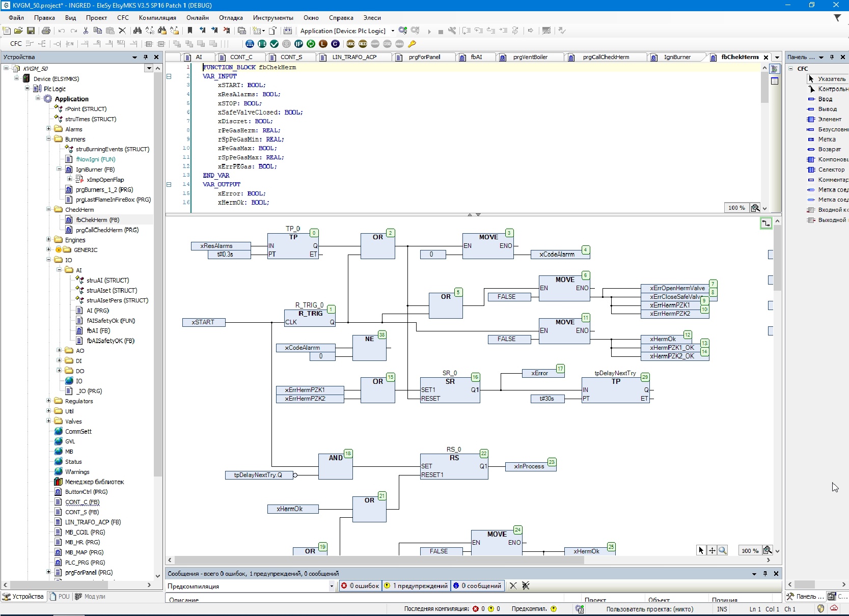849x616 pixels.
Task: Click the toggle bookmark icon
Action: (x=190, y=31)
